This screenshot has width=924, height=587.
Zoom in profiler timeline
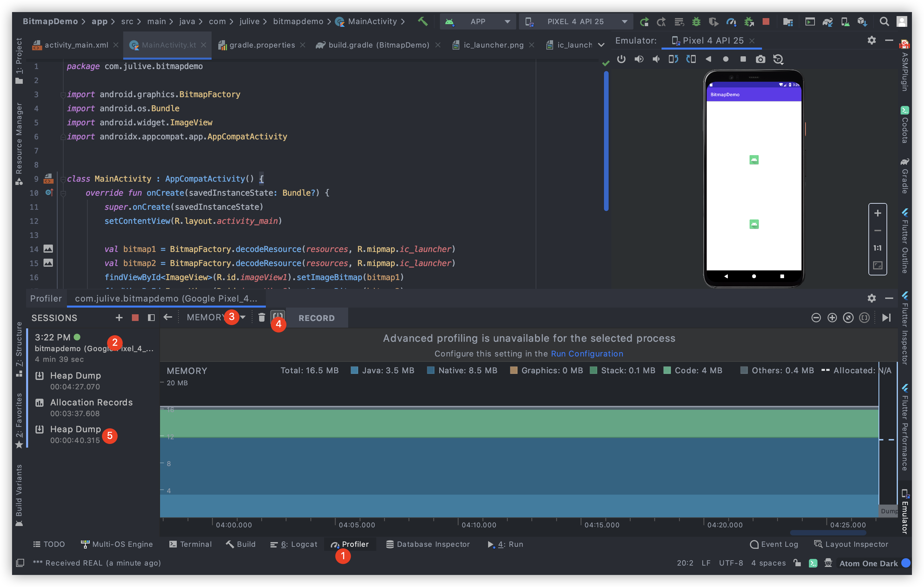tap(832, 318)
